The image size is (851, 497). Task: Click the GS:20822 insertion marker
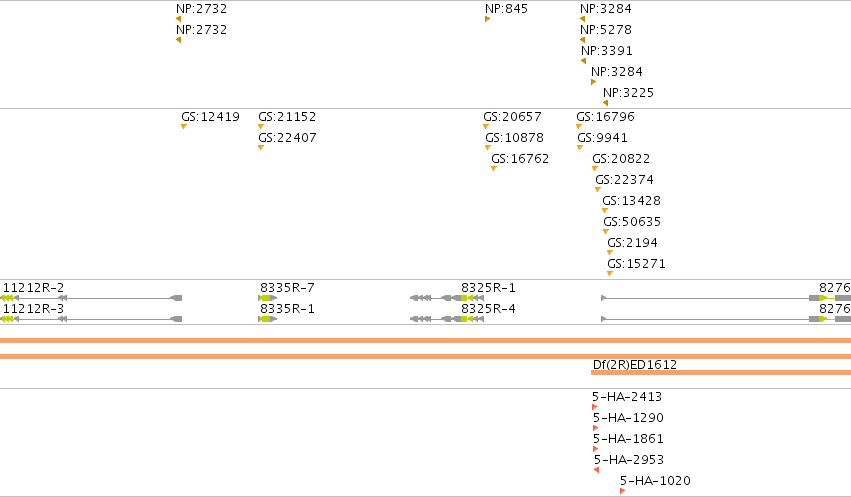595,169
